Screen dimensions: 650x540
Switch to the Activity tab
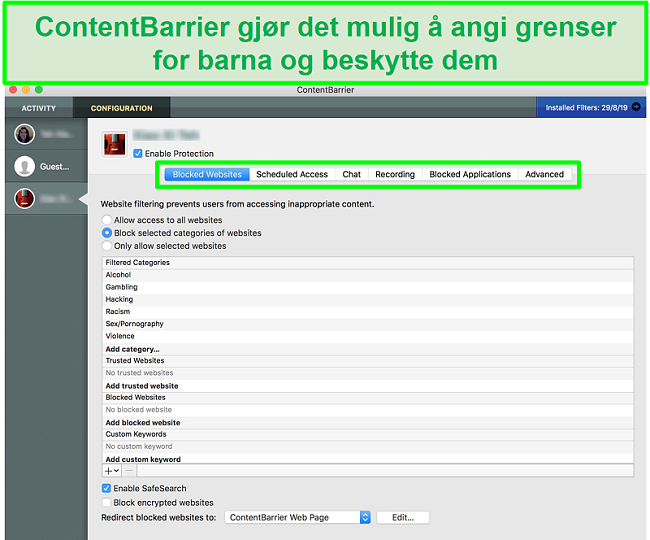tap(39, 108)
